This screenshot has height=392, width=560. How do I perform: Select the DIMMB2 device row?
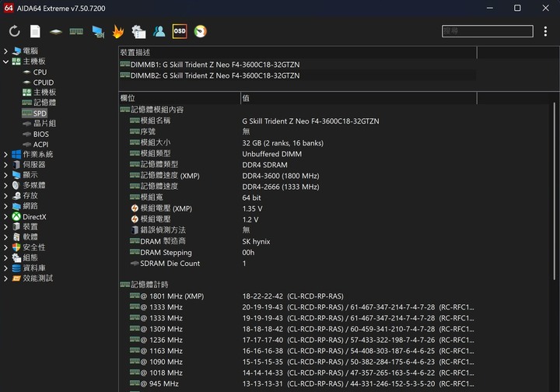297,75
